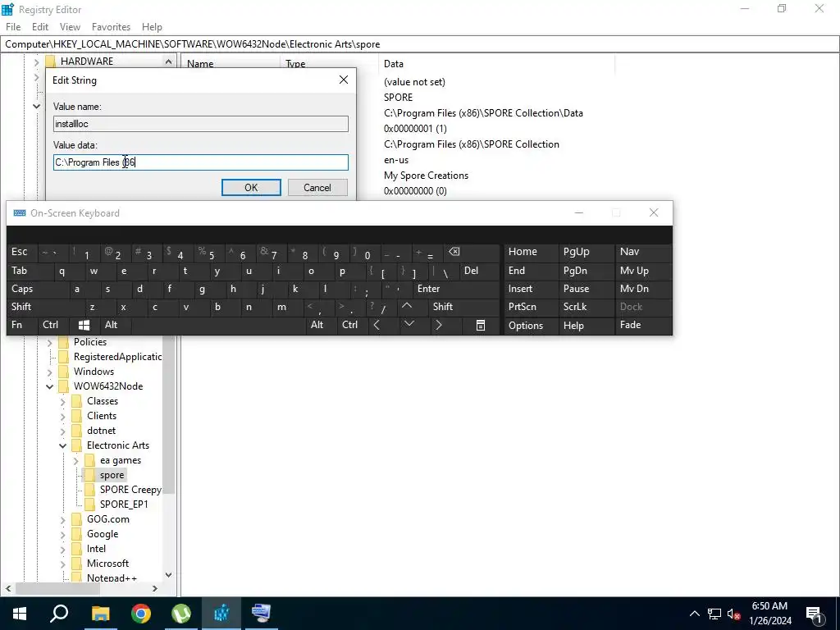Tap the left arrow key on keyboard
The width and height of the screenshot is (840, 630).
(377, 325)
